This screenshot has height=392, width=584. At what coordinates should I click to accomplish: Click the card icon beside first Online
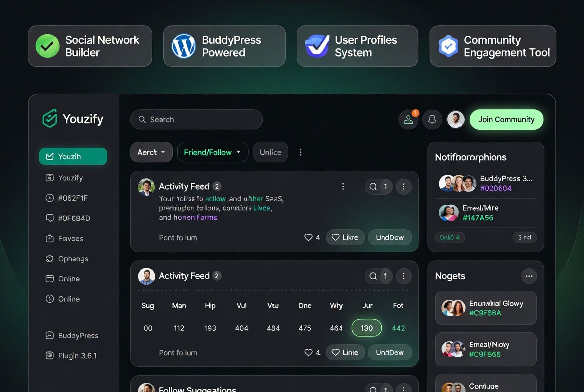pyautogui.click(x=50, y=279)
